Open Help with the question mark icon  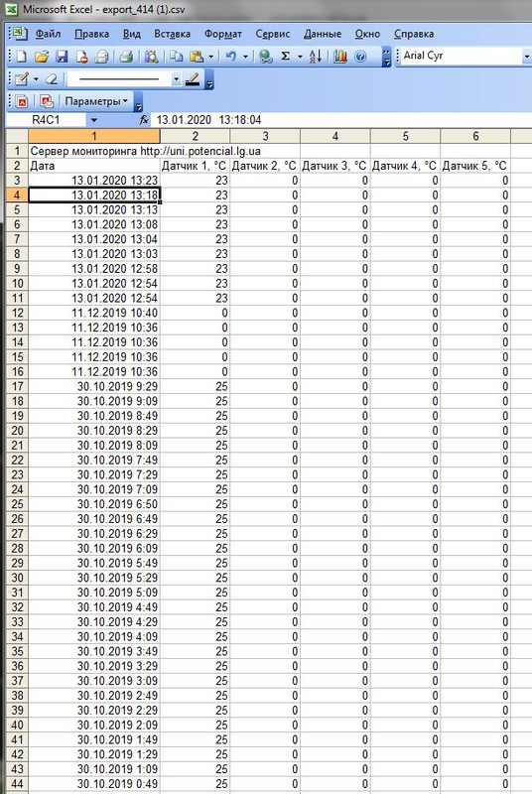tap(360, 57)
